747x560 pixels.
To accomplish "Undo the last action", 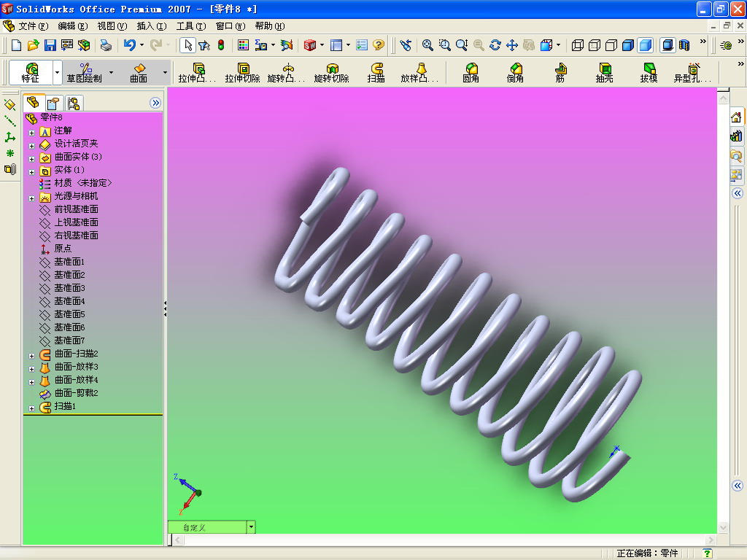I will pos(130,45).
